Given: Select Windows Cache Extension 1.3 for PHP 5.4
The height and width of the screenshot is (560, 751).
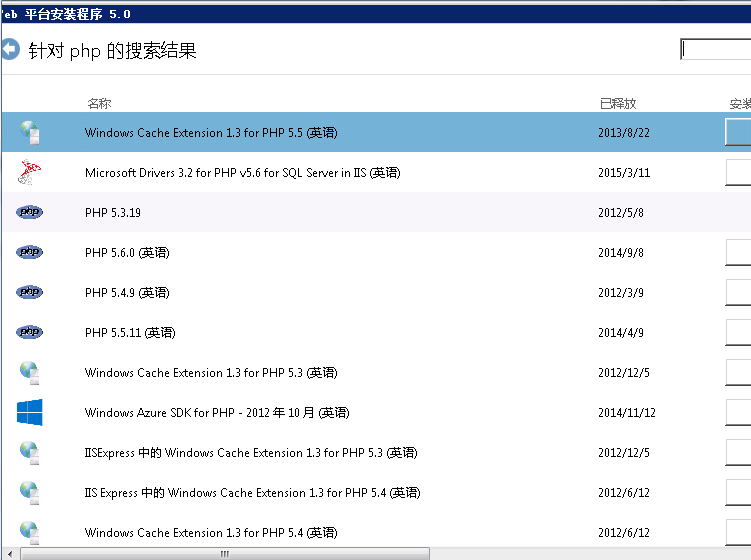Looking at the screenshot, I should [211, 533].
